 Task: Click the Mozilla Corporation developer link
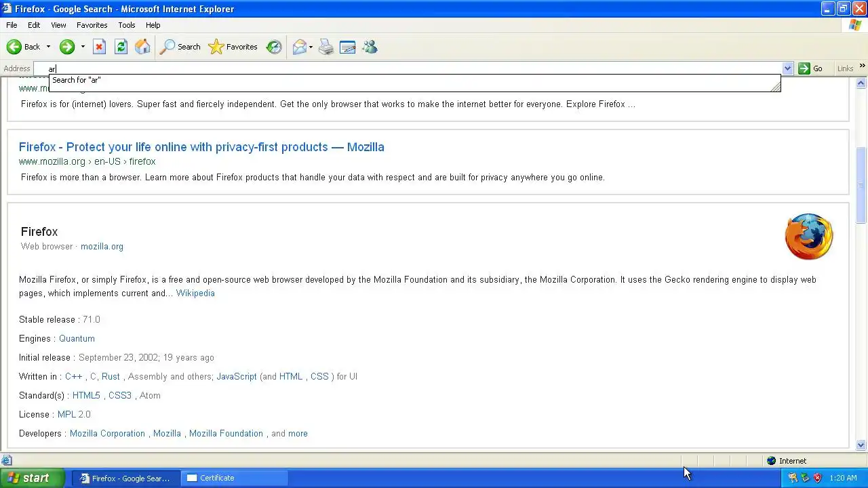pos(107,434)
